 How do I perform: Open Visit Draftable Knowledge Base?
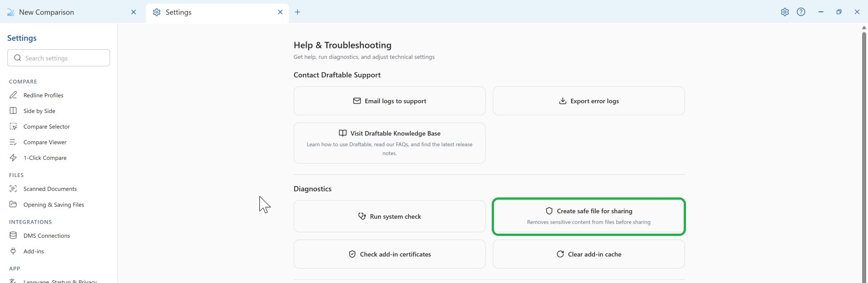click(x=389, y=143)
